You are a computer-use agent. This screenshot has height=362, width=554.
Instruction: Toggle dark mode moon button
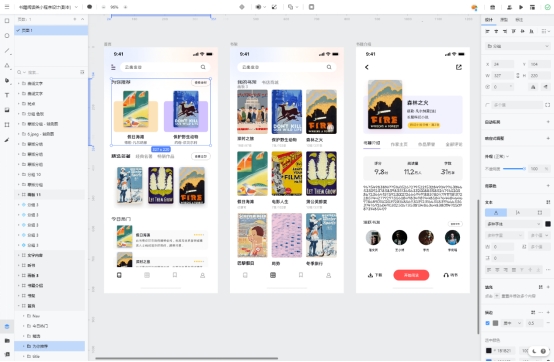click(534, 351)
